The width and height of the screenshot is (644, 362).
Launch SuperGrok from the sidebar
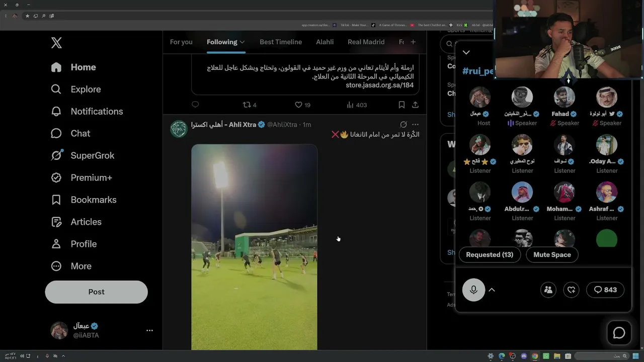tap(83, 156)
